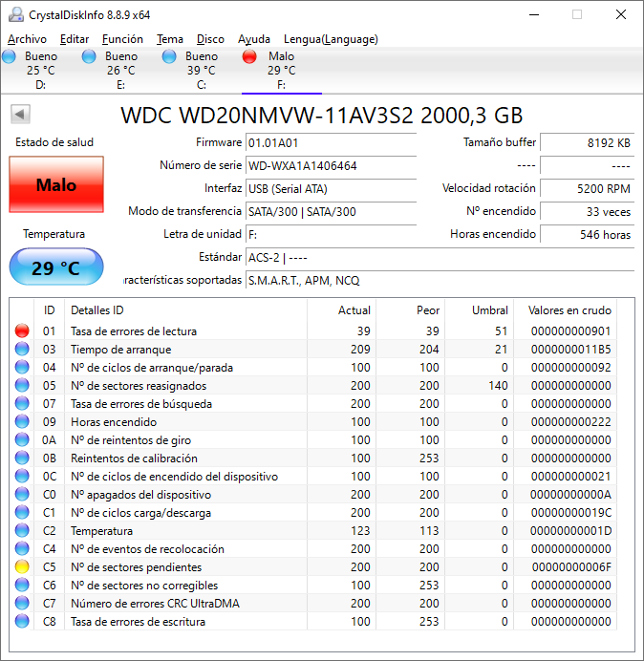Click blue status icon of attribute C1
The image size is (644, 661).
(x=22, y=513)
